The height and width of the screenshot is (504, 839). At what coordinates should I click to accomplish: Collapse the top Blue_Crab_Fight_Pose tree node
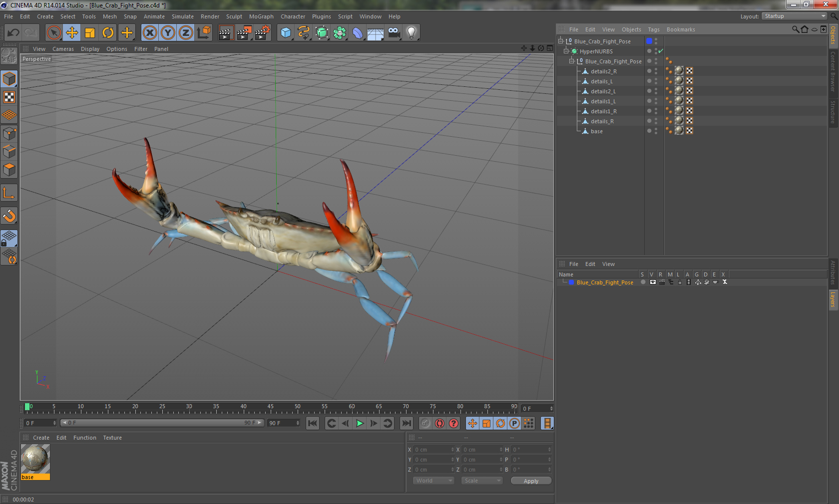pyautogui.click(x=561, y=41)
